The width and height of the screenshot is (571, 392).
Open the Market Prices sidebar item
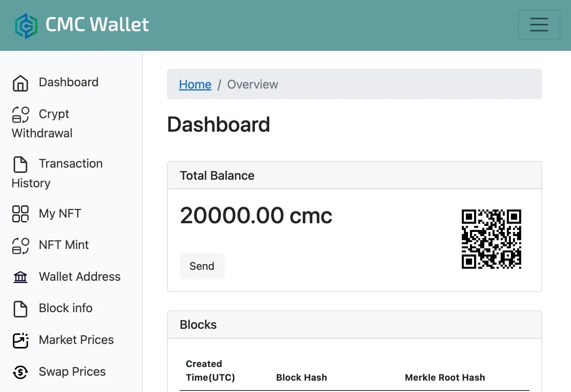(x=76, y=340)
